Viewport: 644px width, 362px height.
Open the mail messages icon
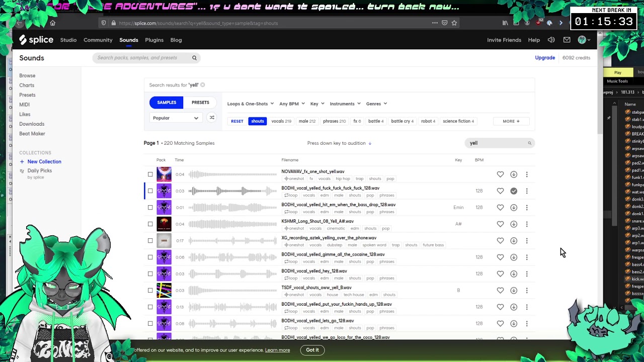[x=567, y=40]
